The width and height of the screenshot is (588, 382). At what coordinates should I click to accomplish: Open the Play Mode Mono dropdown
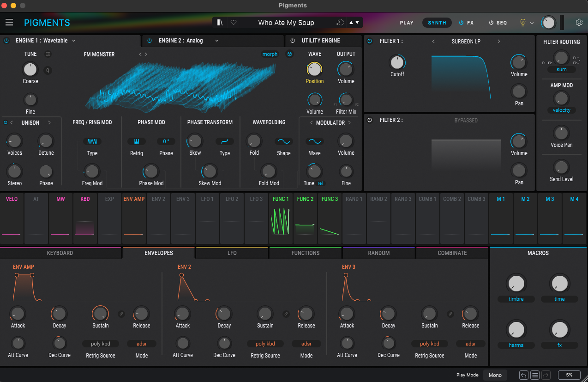click(495, 375)
